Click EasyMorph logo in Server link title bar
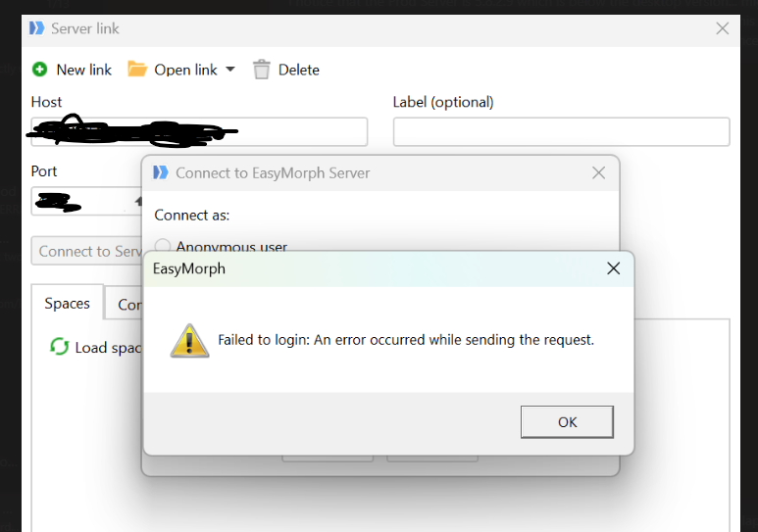 [x=36, y=28]
